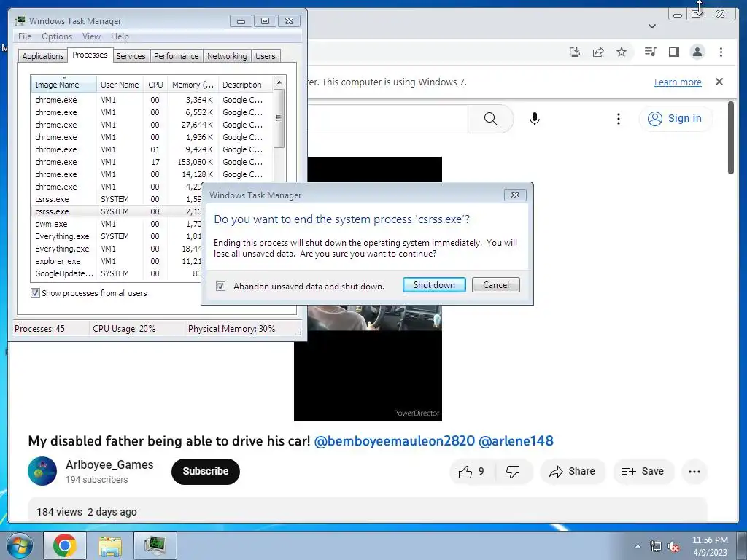Screen dimensions: 747x560
Task: Click Share button below video
Action: (572, 472)
